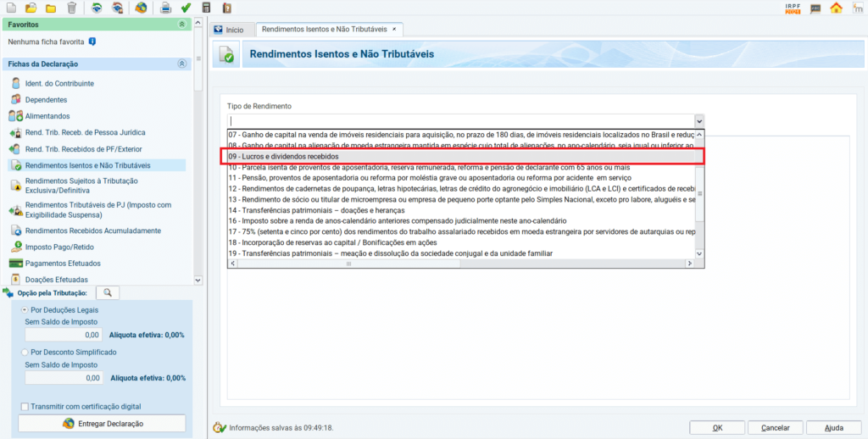Viewport: 868px width, 439px height.
Task: Select option 17 - 75% dos rendimentos do trabalho assalariado
Action: (x=460, y=232)
